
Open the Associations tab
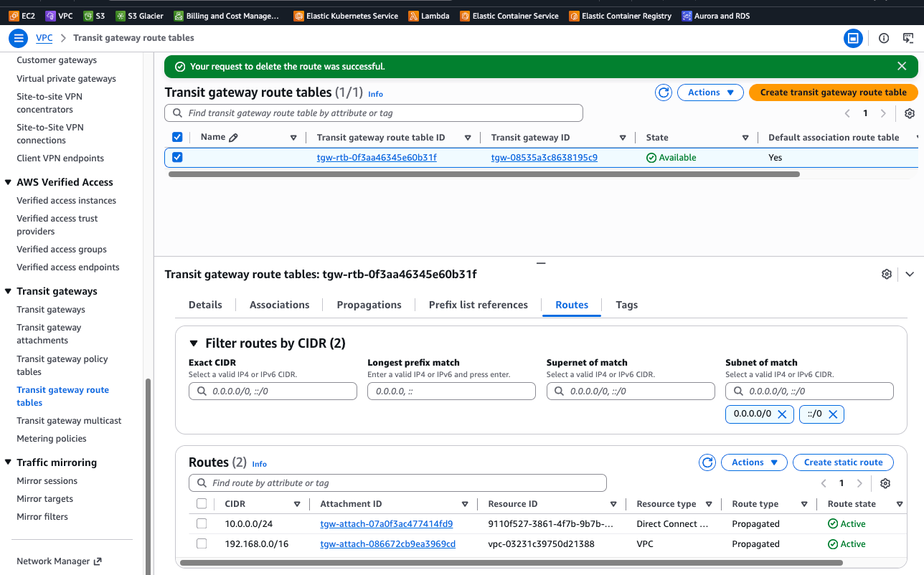(279, 305)
